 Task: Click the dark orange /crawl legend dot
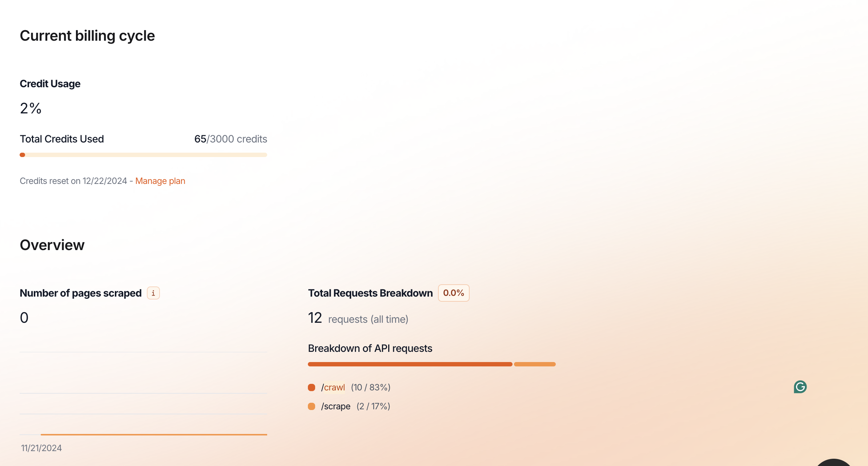click(x=312, y=387)
